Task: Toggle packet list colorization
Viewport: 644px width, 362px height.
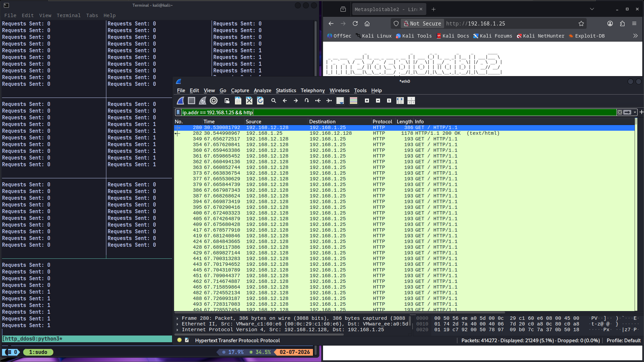Action: pyautogui.click(x=354, y=101)
